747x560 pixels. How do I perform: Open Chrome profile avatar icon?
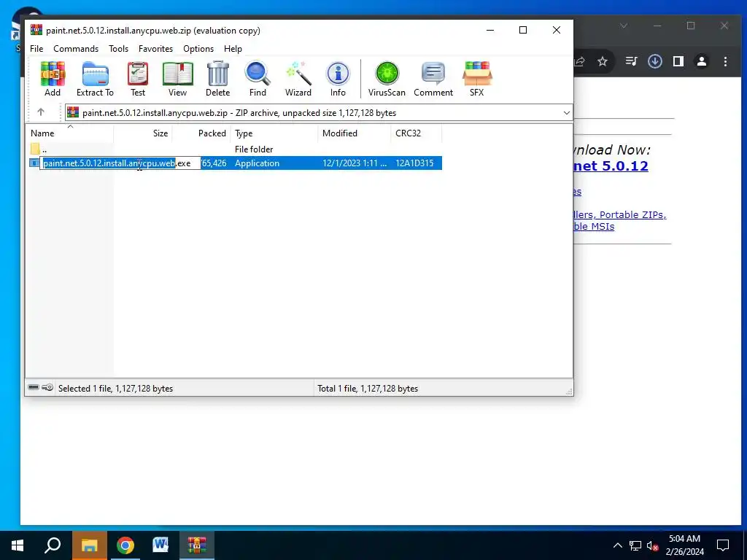[x=702, y=61]
